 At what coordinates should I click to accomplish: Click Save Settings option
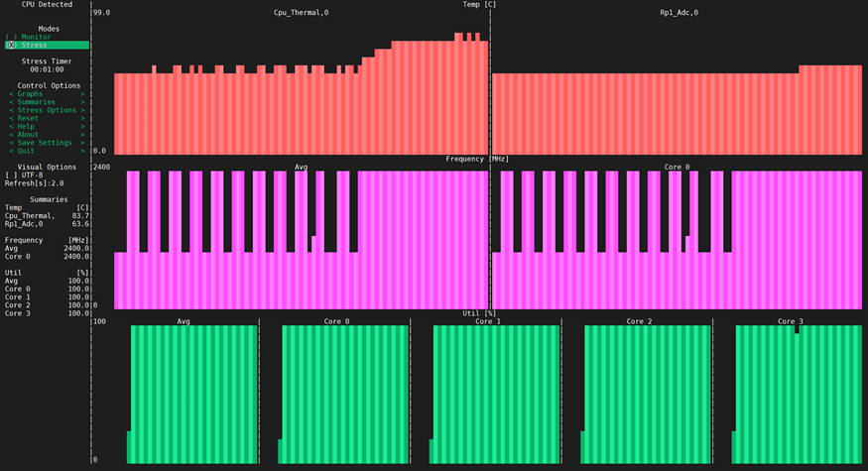click(47, 143)
